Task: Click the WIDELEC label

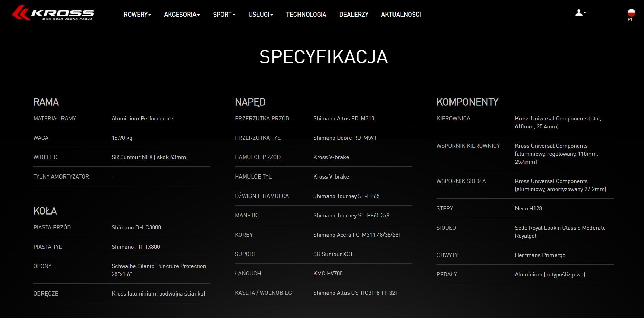Action: click(x=45, y=157)
